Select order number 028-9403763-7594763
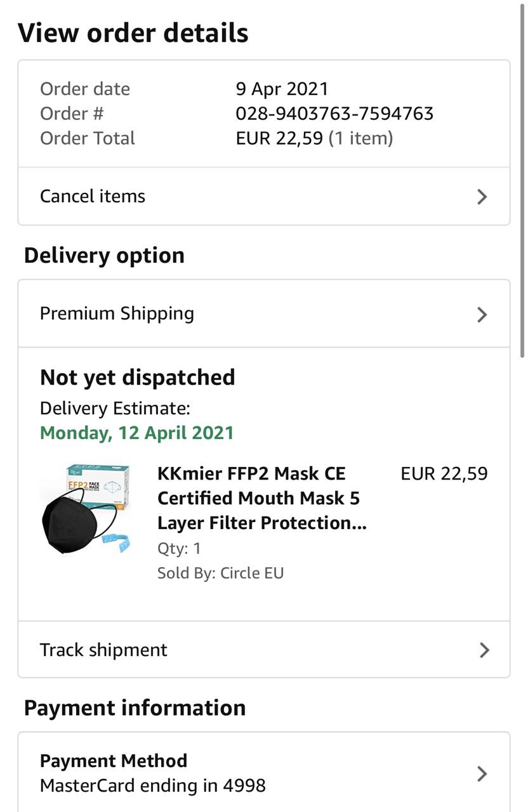 334,114
